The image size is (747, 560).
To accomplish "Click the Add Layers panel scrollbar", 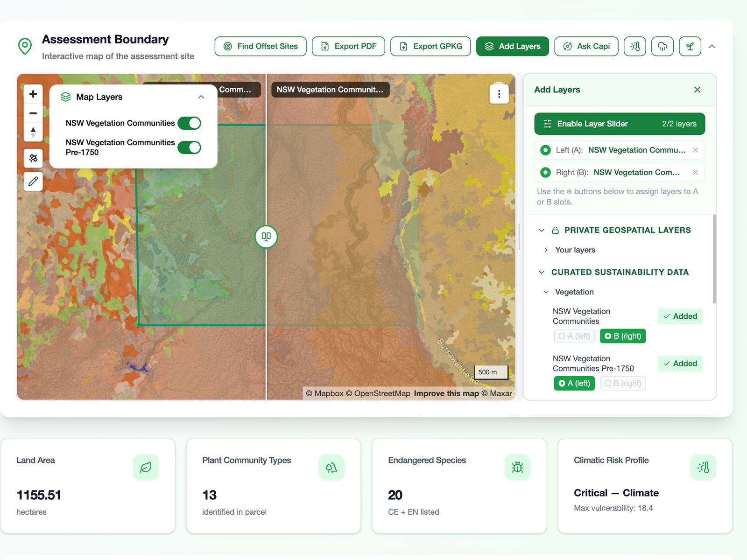I will point(714,259).
